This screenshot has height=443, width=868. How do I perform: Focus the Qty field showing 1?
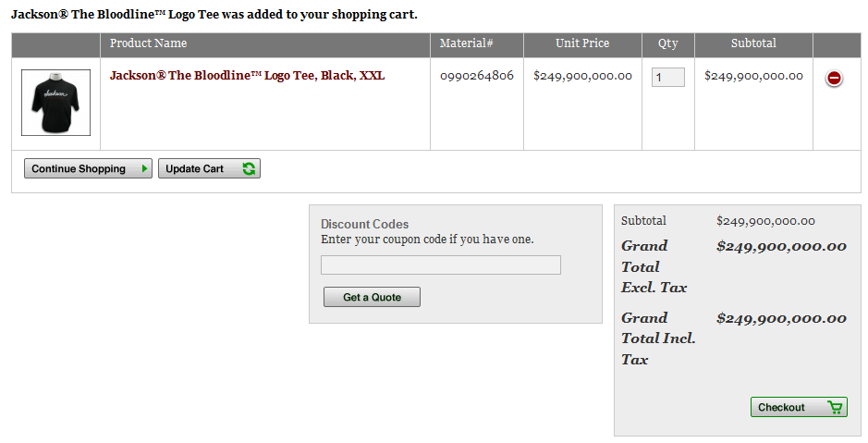pos(667,78)
